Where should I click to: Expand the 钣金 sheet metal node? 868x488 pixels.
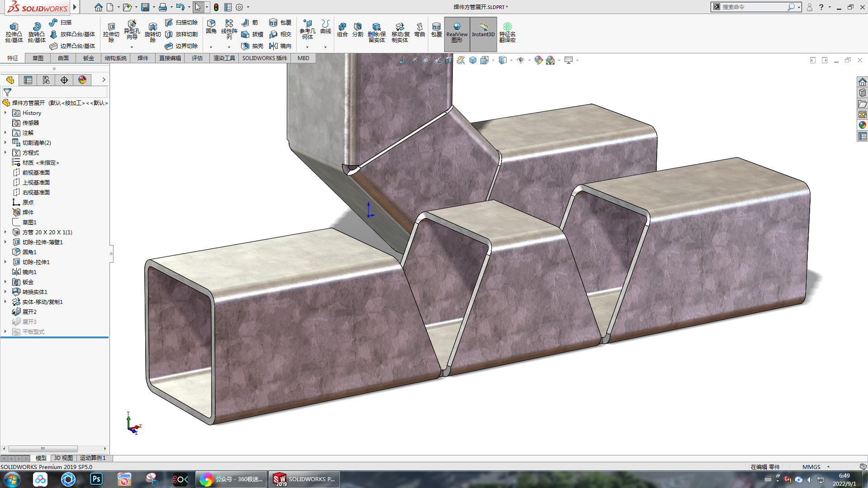[x=5, y=282]
